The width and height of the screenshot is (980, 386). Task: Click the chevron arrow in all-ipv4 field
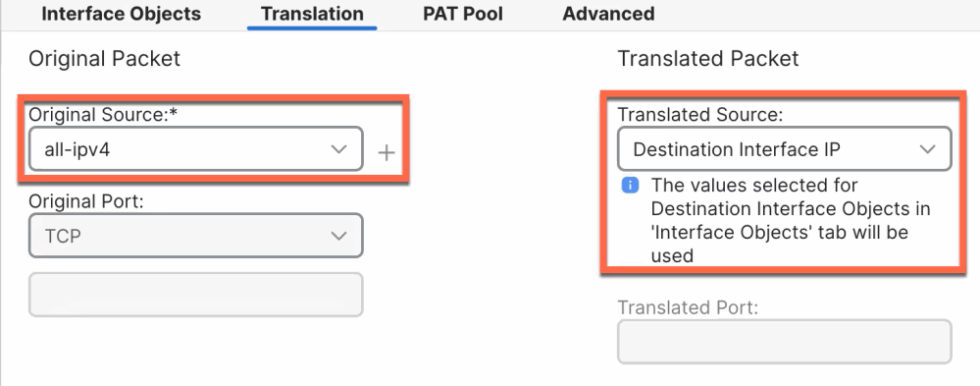[338, 149]
